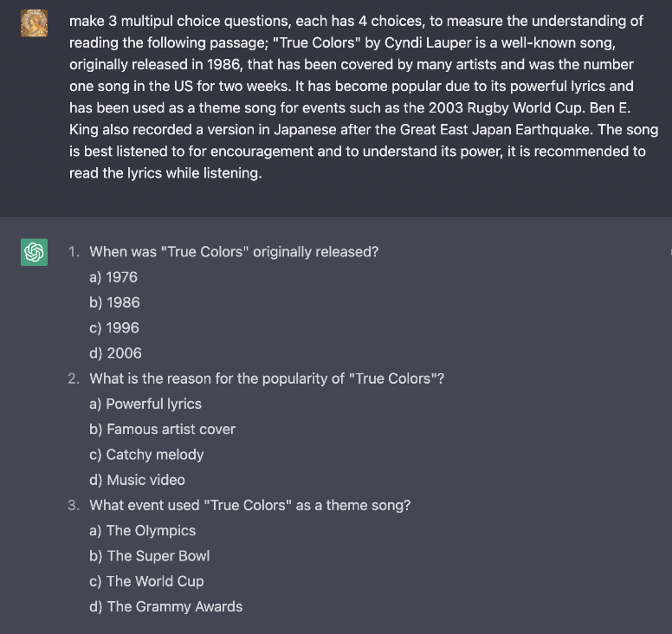672x634 pixels.
Task: Click the last prompt line "read the lyrics"
Action: tap(165, 173)
